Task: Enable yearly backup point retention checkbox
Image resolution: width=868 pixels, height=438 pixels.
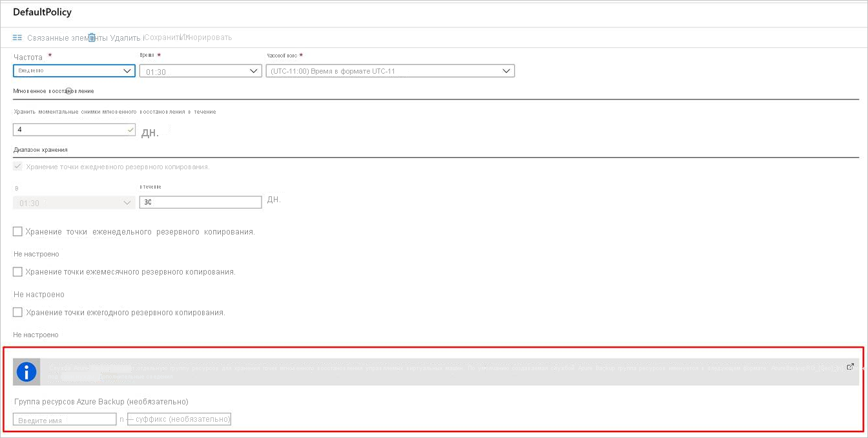Action: (x=18, y=312)
